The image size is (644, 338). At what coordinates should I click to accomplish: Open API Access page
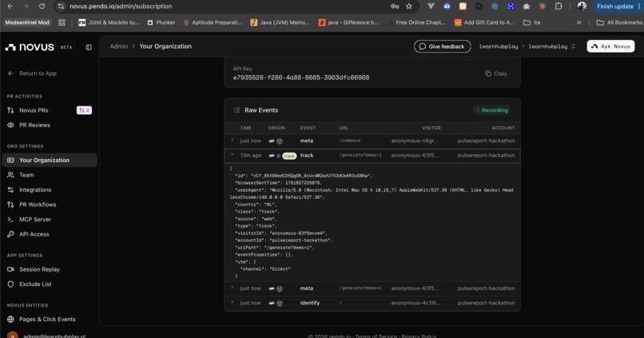pos(34,234)
